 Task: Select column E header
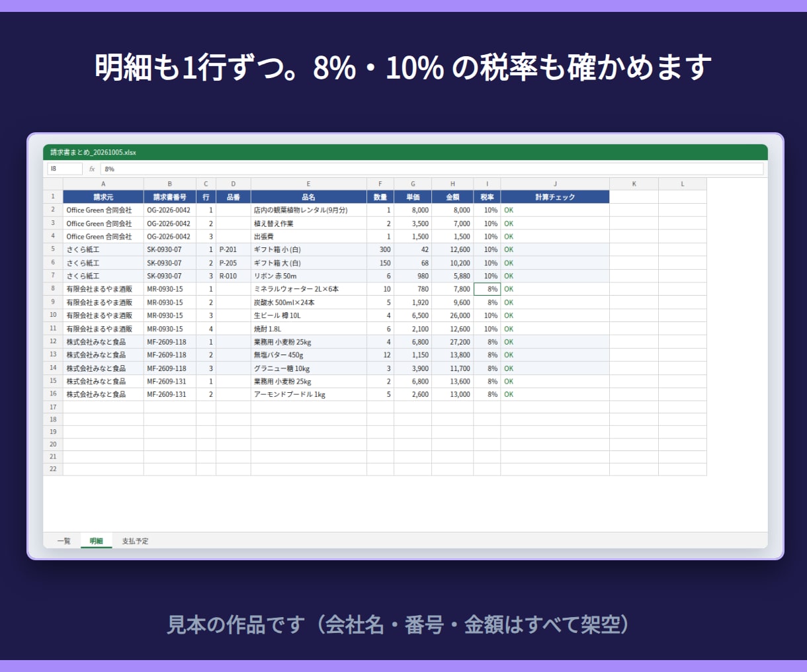point(309,184)
